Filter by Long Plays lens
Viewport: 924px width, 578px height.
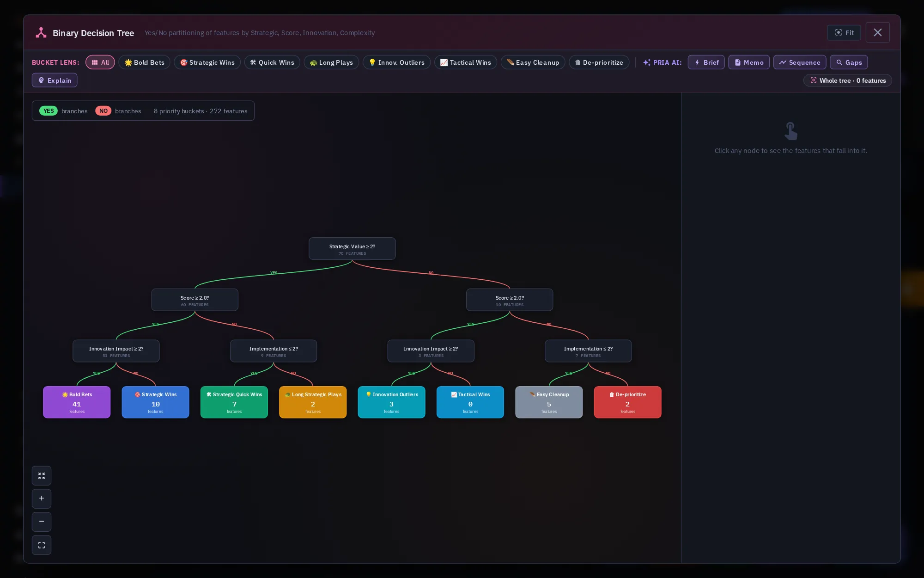[331, 62]
